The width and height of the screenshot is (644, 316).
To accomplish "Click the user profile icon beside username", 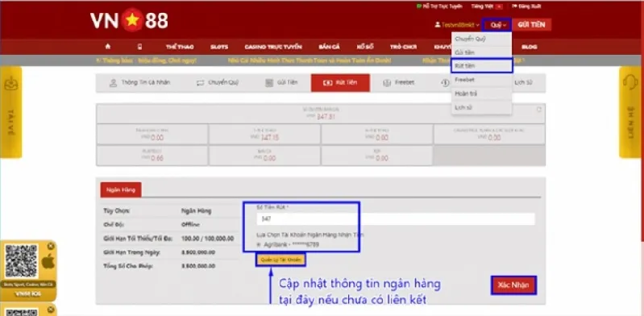I will 438,25.
